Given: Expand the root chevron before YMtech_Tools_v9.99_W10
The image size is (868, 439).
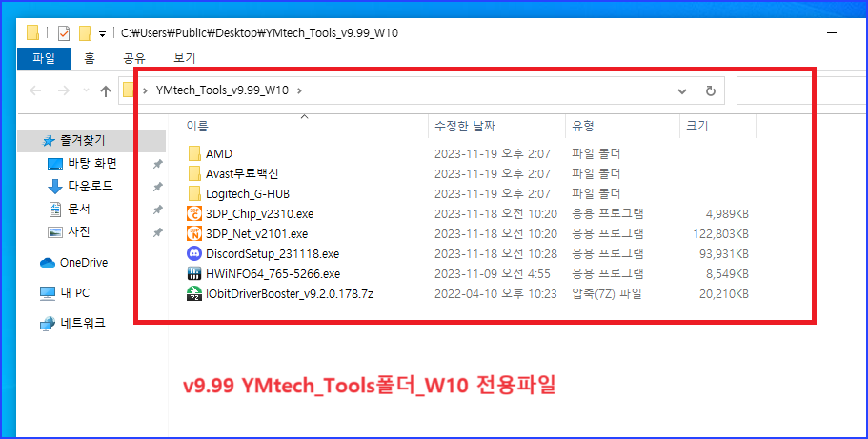Looking at the screenshot, I should [145, 90].
